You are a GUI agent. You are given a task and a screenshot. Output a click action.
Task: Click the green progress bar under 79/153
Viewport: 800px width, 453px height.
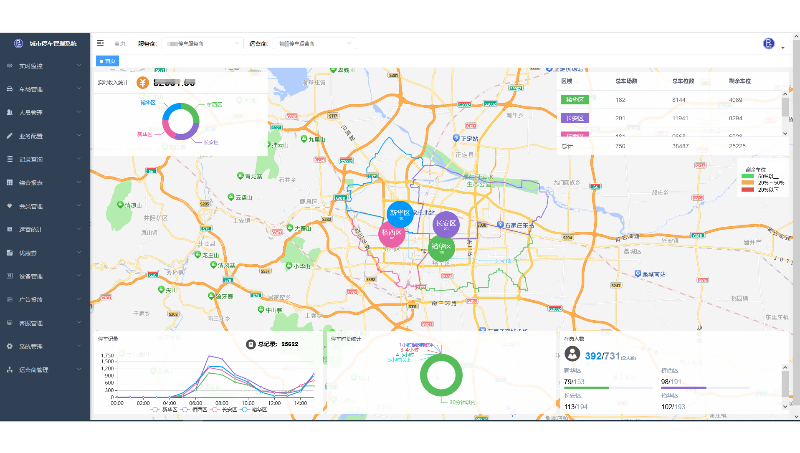586,388
